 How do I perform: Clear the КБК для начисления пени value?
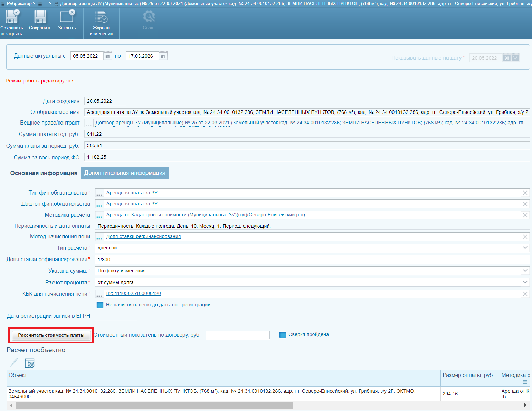pos(525,294)
